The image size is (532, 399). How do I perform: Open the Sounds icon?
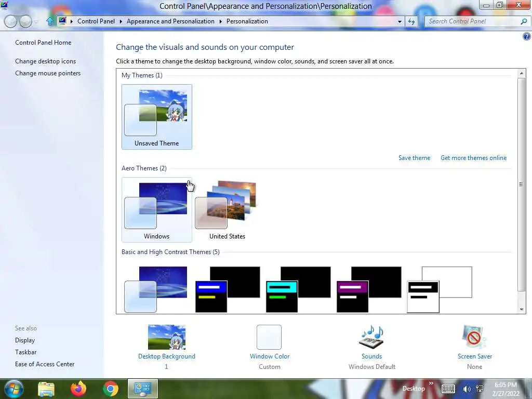(x=371, y=337)
